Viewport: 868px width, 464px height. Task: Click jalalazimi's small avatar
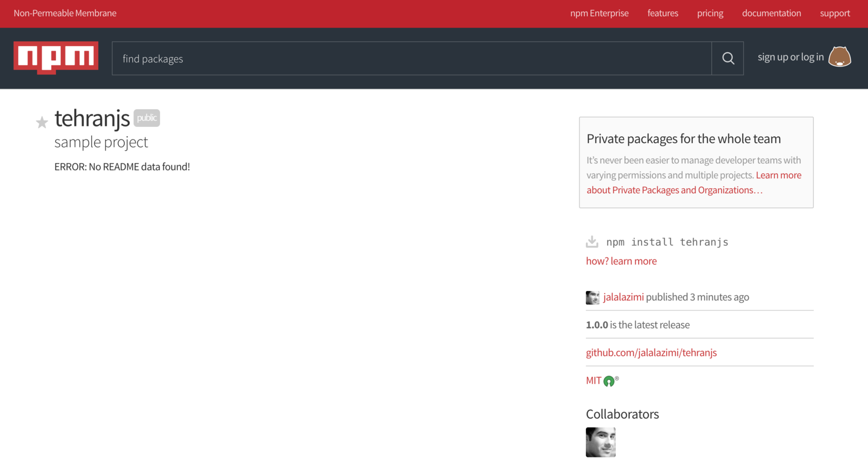(x=592, y=297)
